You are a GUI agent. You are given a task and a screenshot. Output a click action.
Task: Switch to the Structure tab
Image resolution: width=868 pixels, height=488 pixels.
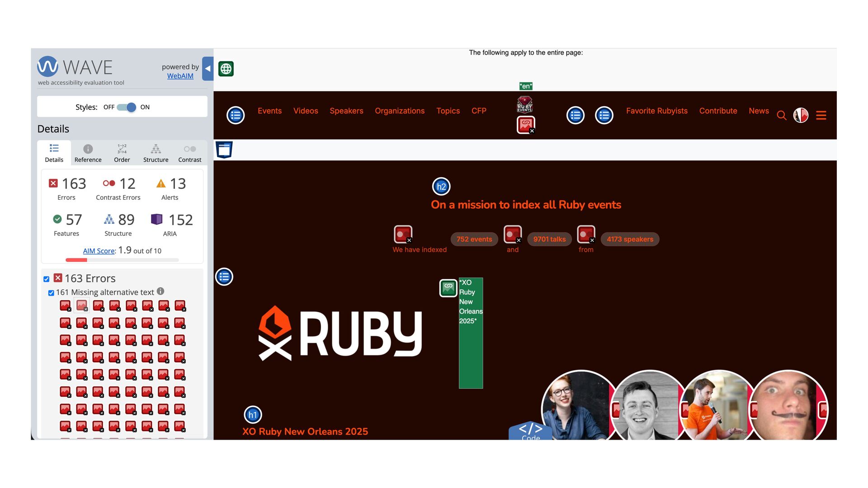(x=156, y=153)
